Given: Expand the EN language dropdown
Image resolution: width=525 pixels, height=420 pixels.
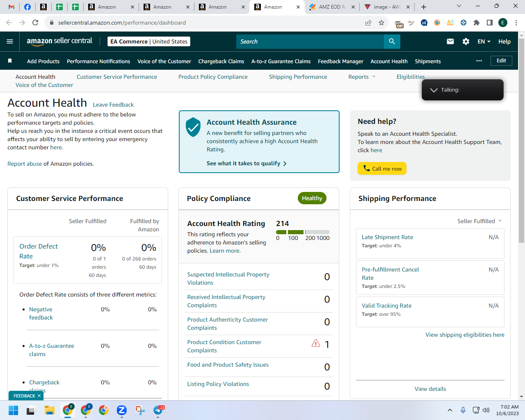Looking at the screenshot, I should pyautogui.click(x=484, y=41).
